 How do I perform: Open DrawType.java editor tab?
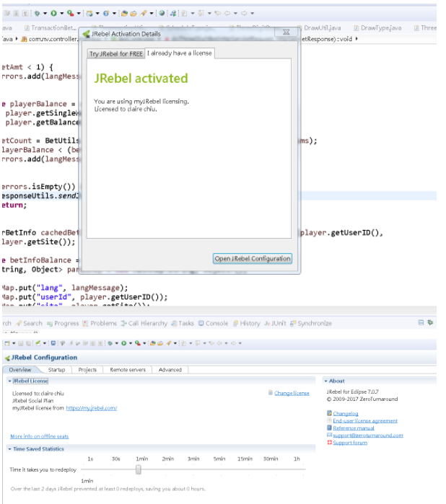[x=377, y=28]
